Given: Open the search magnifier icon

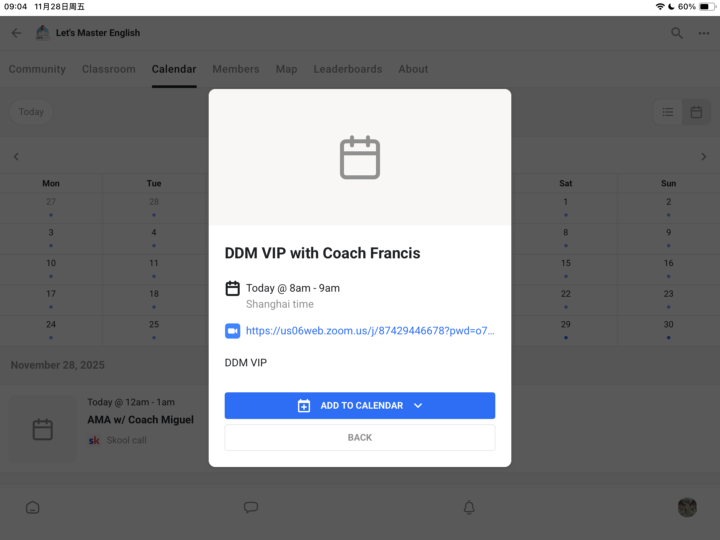Looking at the screenshot, I should tap(677, 33).
